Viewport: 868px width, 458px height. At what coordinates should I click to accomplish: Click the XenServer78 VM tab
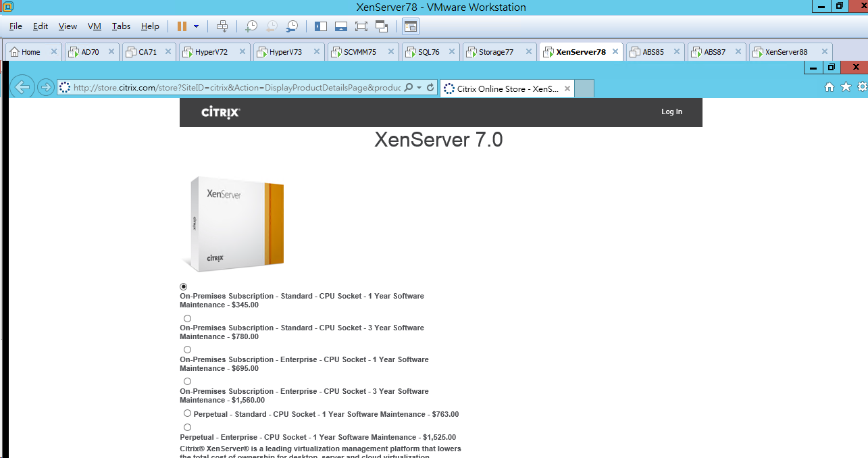[581, 52]
